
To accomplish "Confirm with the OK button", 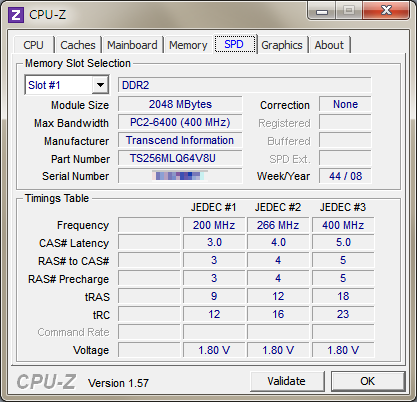I will tap(368, 381).
